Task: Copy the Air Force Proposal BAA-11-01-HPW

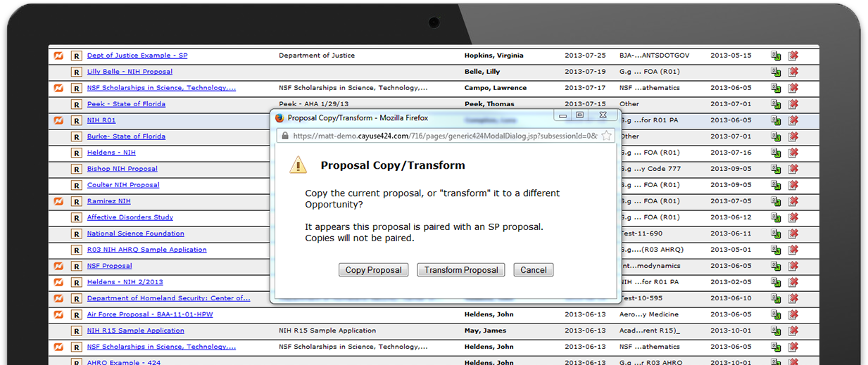Action: pos(776,314)
